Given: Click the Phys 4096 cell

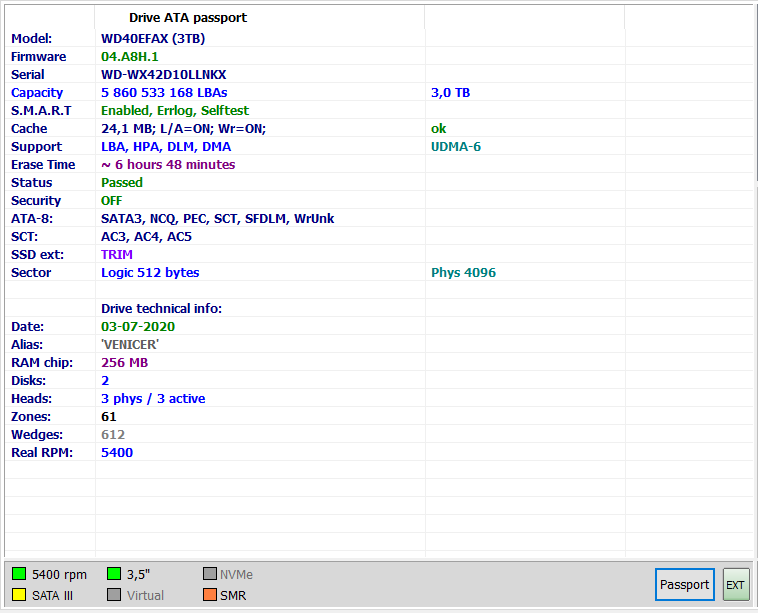Looking at the screenshot, I should pos(463,272).
